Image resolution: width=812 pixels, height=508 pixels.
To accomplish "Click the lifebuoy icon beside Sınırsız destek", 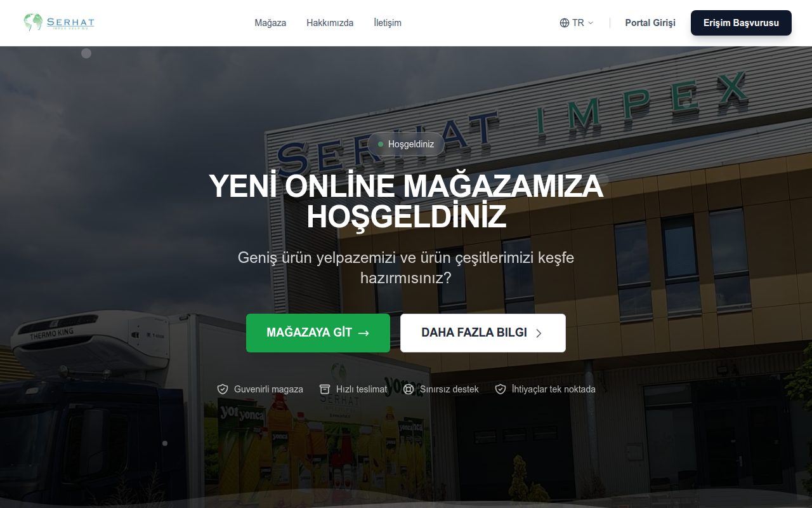I will 409,389.
